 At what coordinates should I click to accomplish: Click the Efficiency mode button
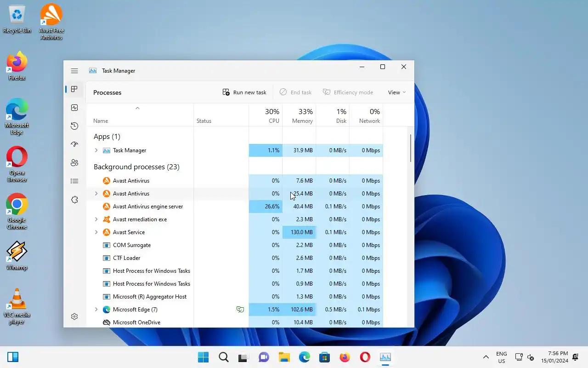tap(348, 92)
